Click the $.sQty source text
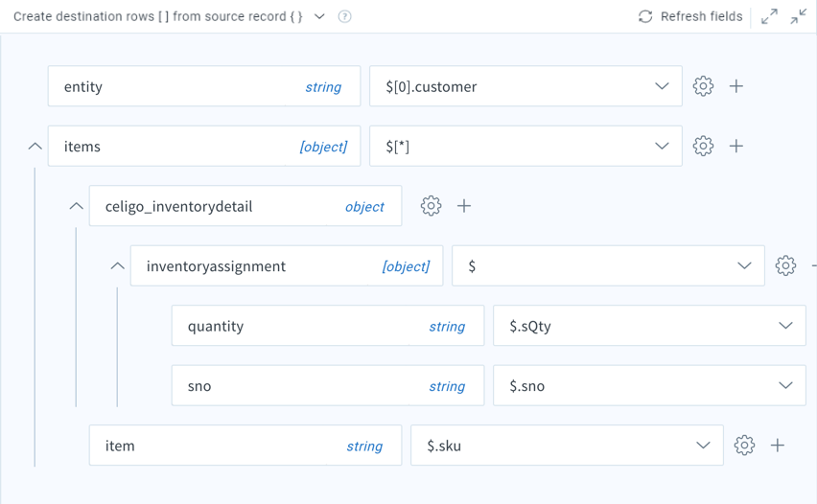Image resolution: width=817 pixels, height=504 pixels. (530, 327)
